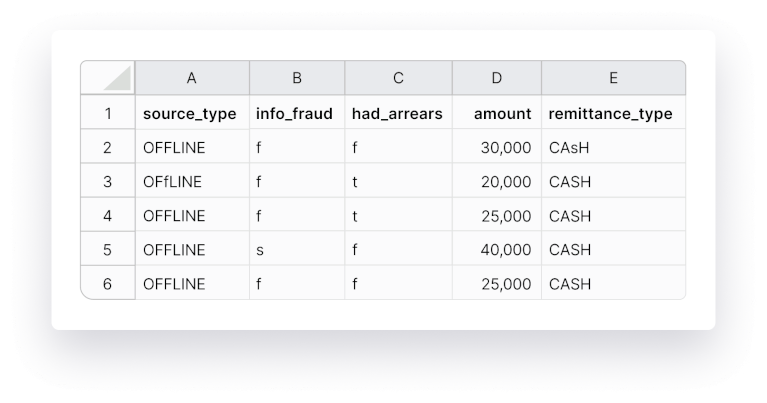The width and height of the screenshot is (767, 403).
Task: Select row 2 header
Action: click(108, 146)
